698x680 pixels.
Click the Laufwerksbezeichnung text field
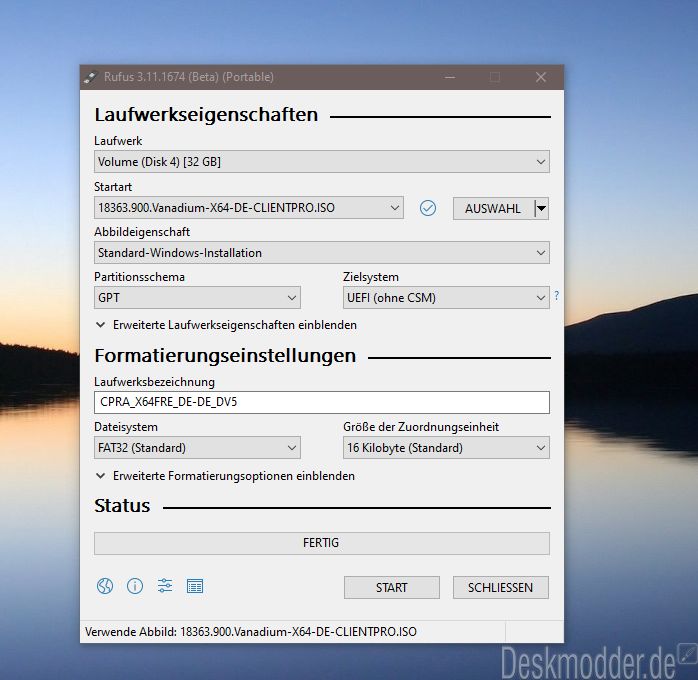tap(321, 402)
